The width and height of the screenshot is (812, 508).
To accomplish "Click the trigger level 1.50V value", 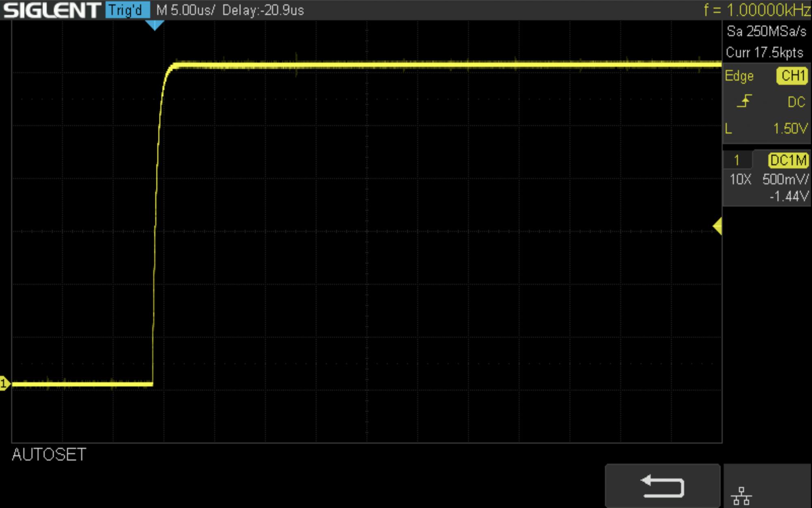I will 790,129.
